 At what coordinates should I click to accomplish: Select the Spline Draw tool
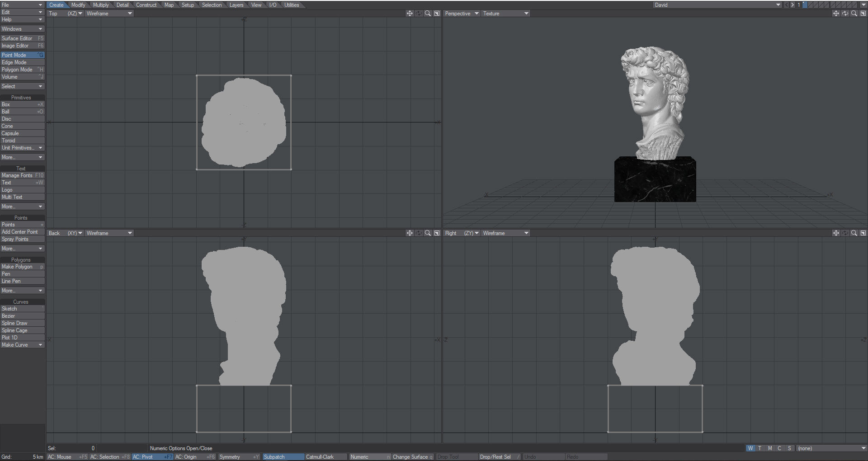click(22, 323)
